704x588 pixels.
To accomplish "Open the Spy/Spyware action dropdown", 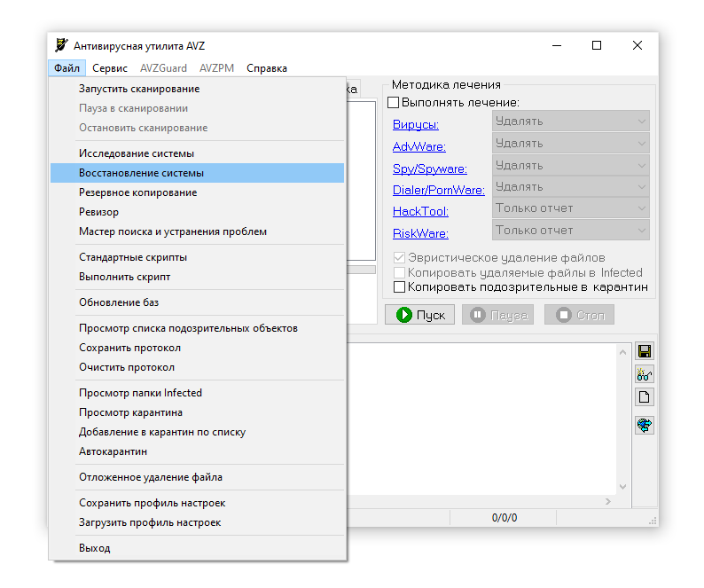I will [x=571, y=165].
